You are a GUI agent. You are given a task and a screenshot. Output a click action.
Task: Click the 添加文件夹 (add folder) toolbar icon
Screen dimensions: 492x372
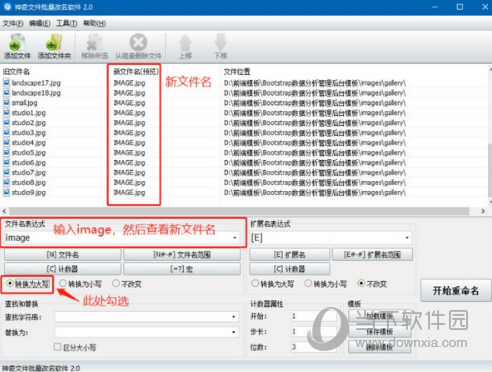coord(54,42)
